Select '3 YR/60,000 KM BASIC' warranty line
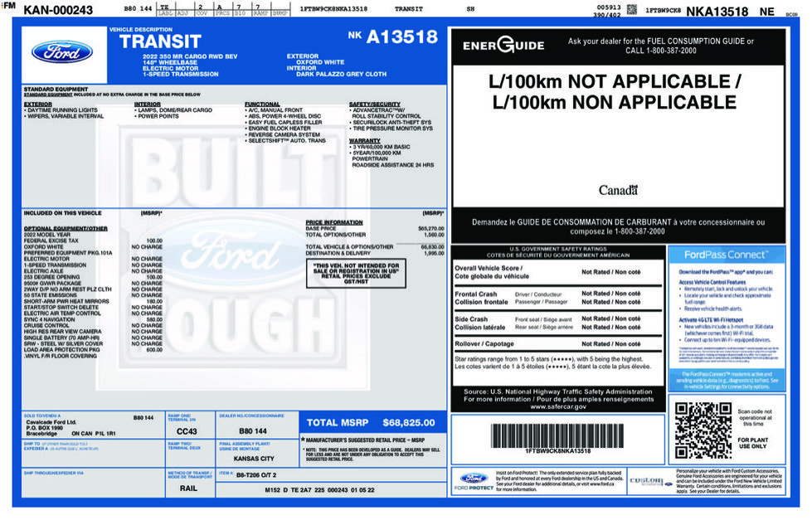 (x=380, y=147)
